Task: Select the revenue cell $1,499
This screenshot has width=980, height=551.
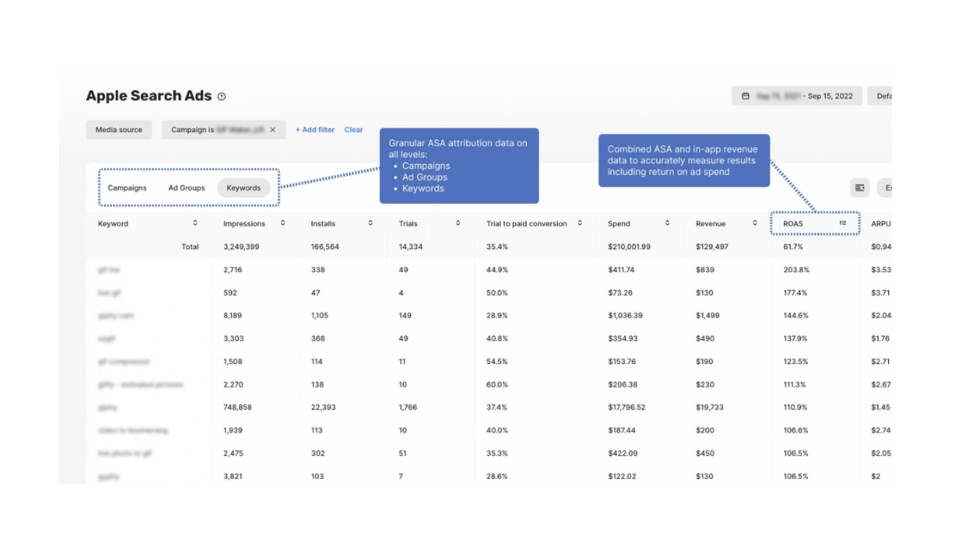Action: pos(707,316)
